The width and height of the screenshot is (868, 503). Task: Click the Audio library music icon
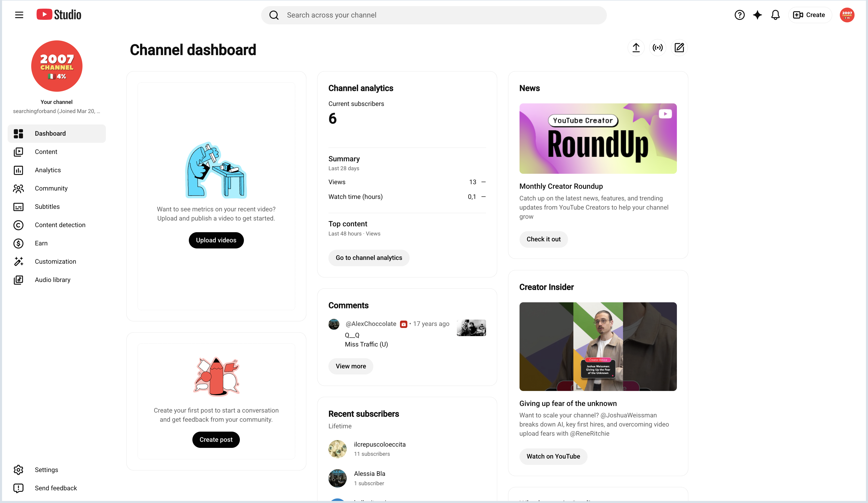(18, 280)
